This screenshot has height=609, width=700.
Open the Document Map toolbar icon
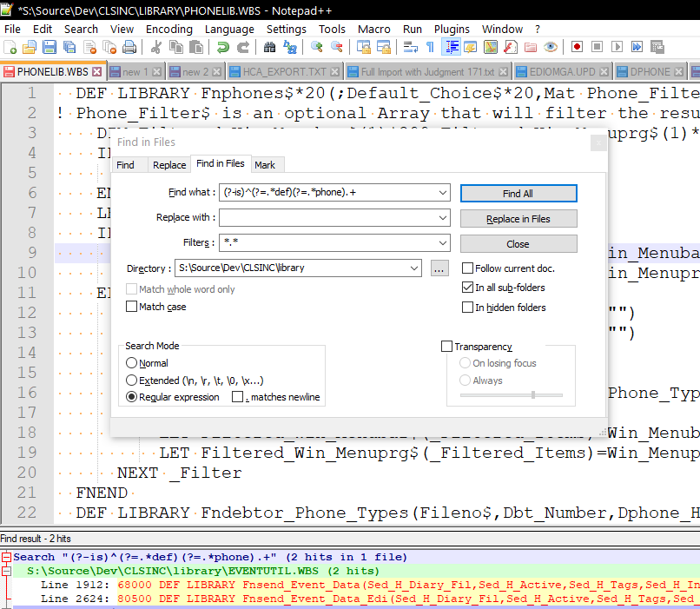click(490, 47)
